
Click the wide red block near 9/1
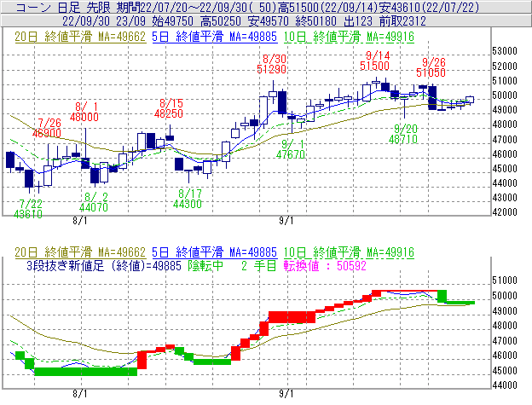coord(292,317)
